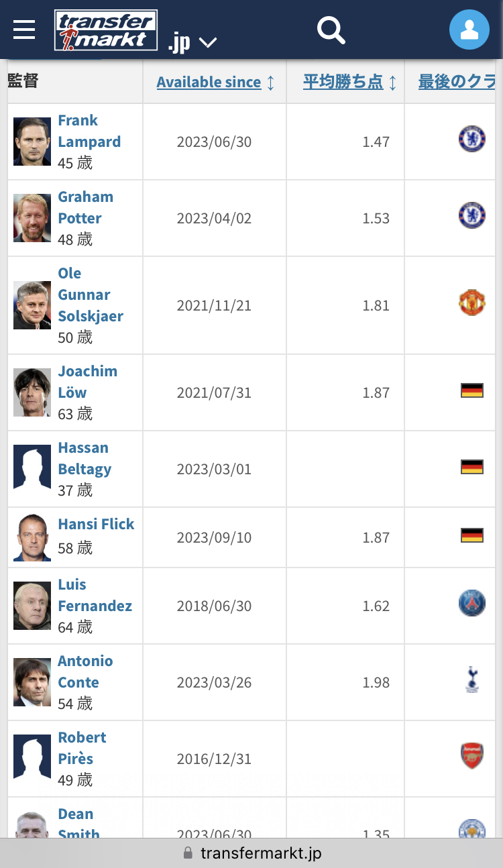Click Arsenal crest in Robert Pirès row
Image resolution: width=503 pixels, height=868 pixels.
[x=471, y=756]
